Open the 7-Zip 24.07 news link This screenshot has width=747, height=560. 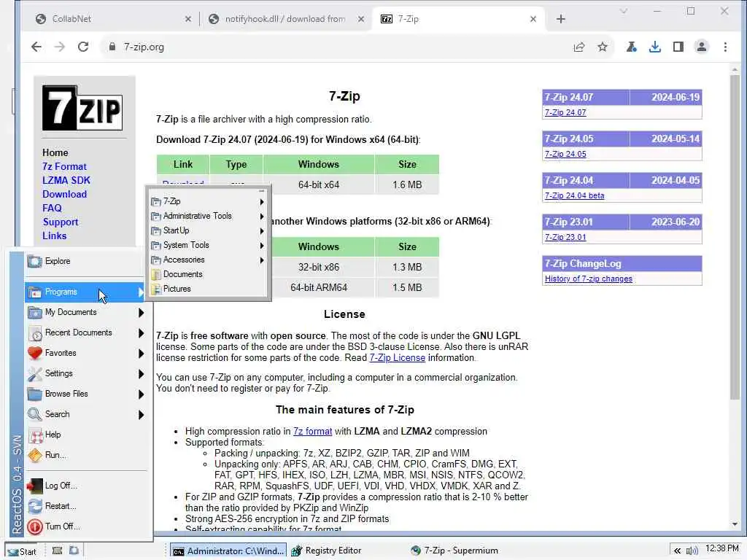565,113
